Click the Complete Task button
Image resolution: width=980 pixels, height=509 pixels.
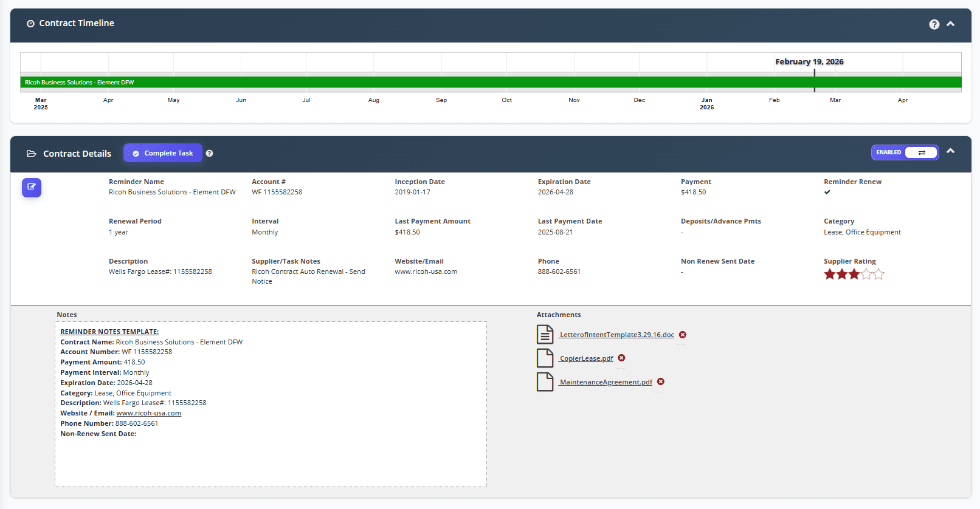point(163,153)
